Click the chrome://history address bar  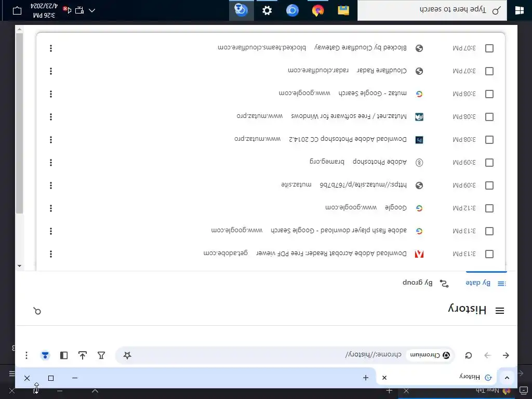[285, 355]
